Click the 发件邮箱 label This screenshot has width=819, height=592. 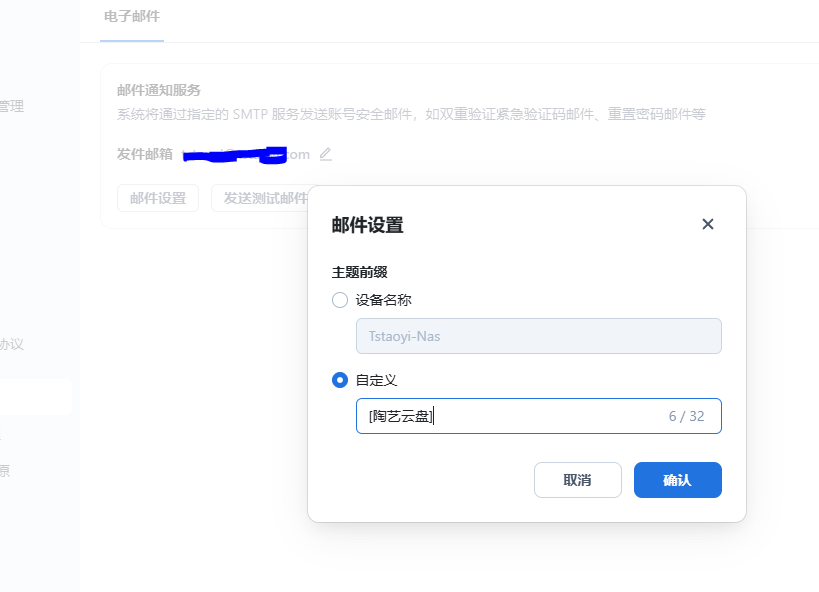tap(145, 154)
